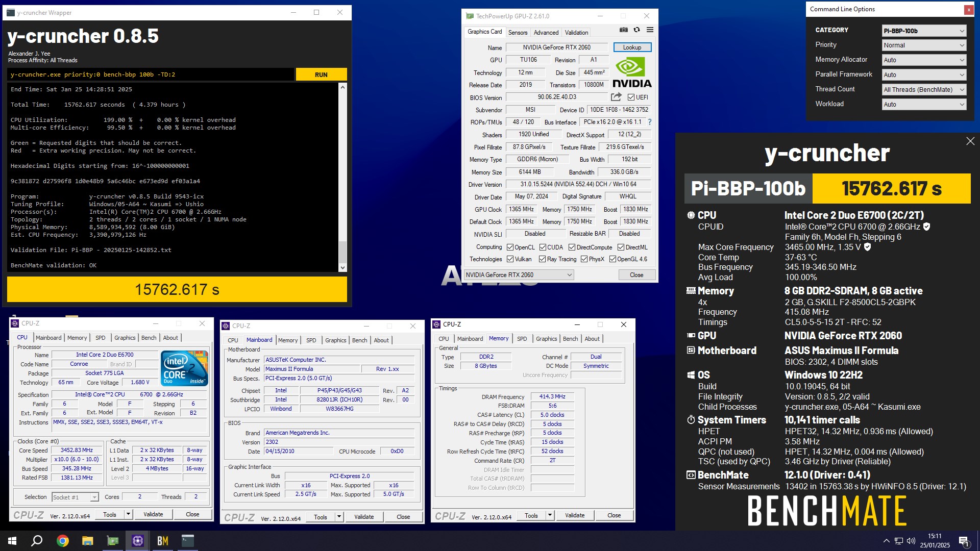Click GPU-Z refresh icon
Viewport: 980px width, 551px height.
coord(636,30)
